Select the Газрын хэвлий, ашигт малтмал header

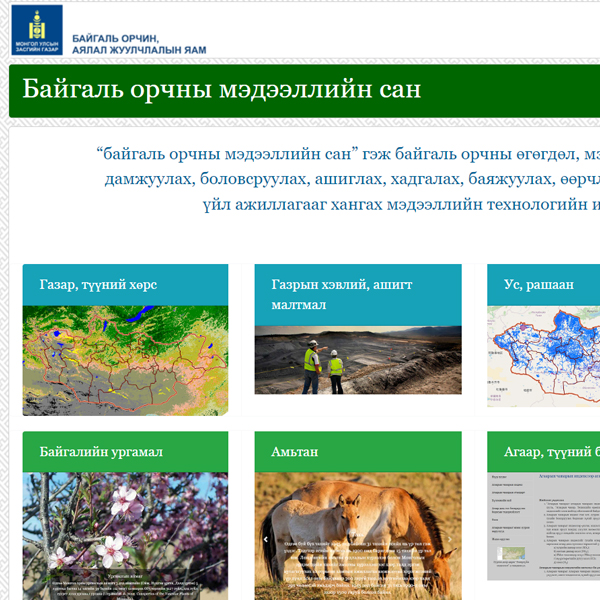click(x=357, y=295)
